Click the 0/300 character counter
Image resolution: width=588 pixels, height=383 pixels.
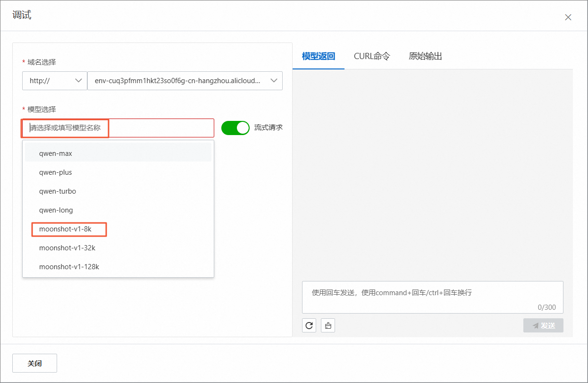pos(547,307)
